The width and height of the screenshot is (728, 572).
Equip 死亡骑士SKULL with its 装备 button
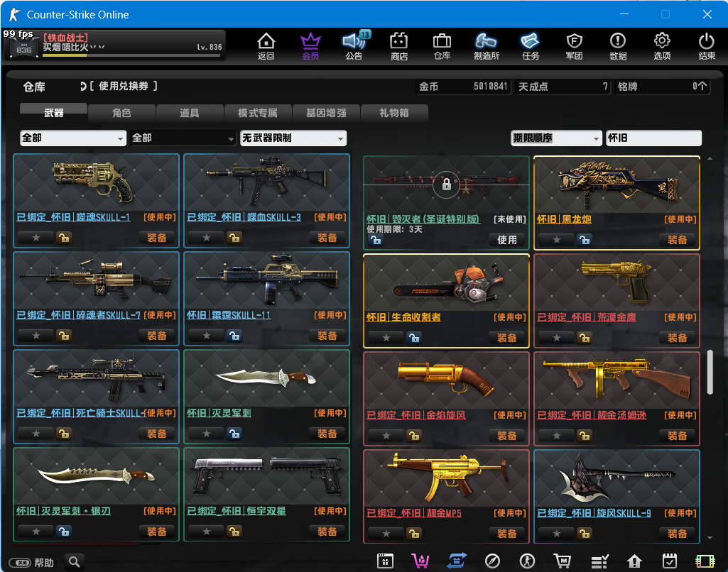click(x=156, y=434)
